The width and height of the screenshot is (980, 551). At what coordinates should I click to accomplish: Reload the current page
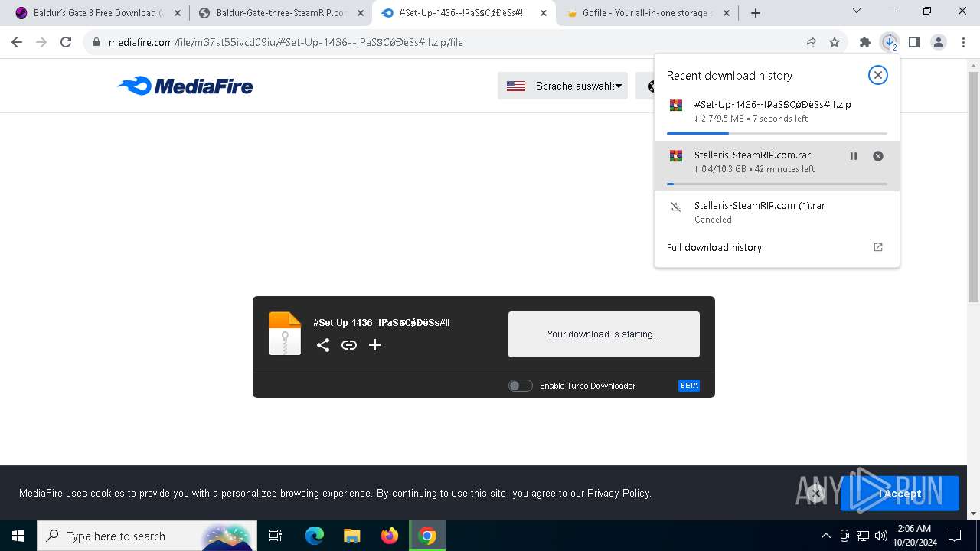pos(66,43)
